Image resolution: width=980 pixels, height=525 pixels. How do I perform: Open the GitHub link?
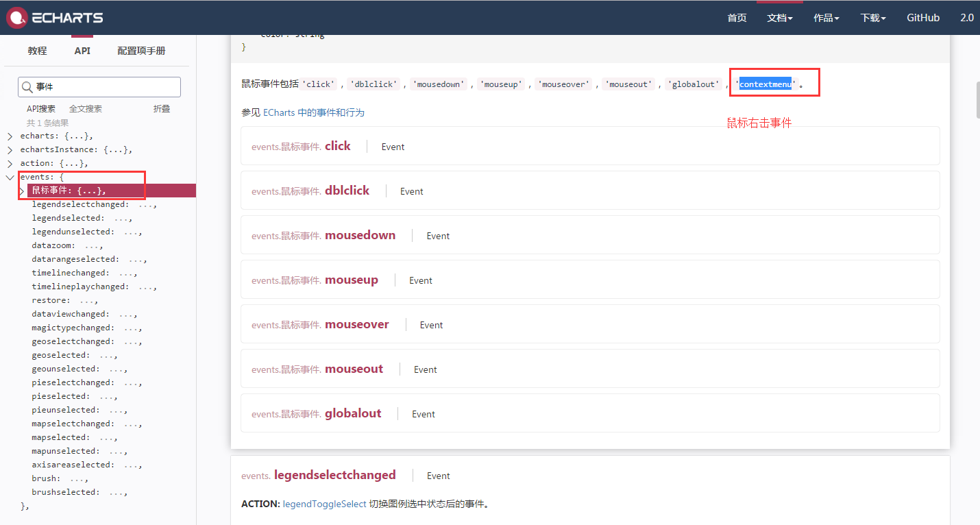click(922, 18)
